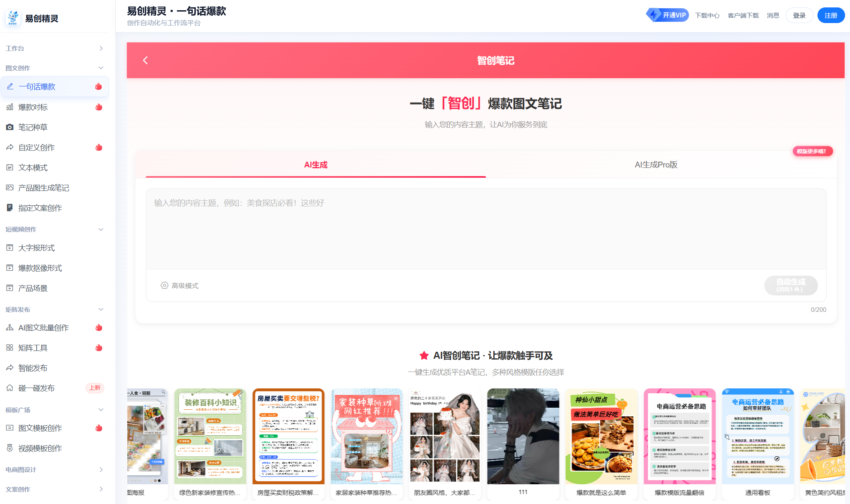Click the 图文模板创作 icon
The width and height of the screenshot is (850, 504).
click(x=10, y=428)
